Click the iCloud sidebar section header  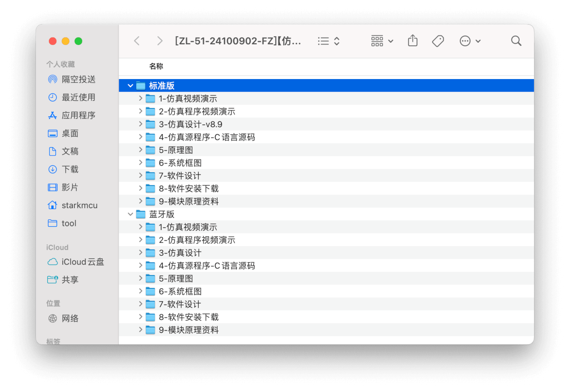click(57, 247)
